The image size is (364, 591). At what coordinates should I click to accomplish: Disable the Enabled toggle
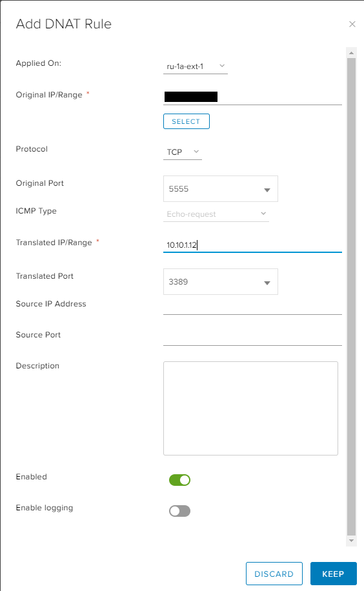click(179, 480)
